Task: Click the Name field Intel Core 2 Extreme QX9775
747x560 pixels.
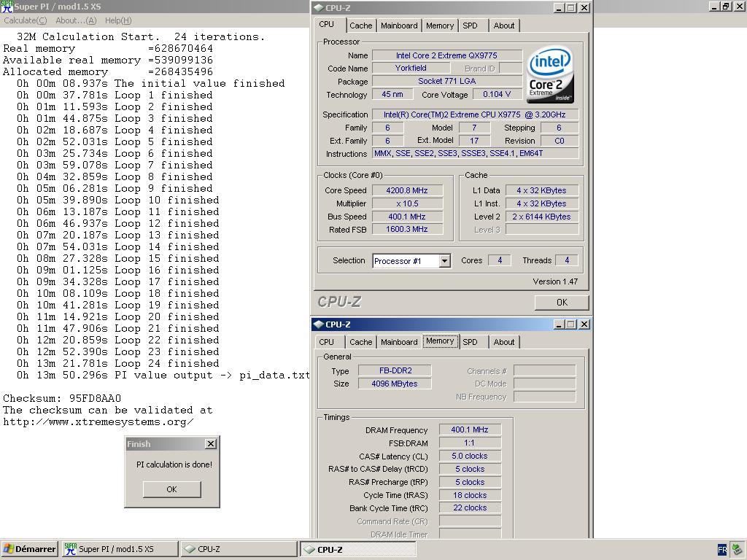Action: (447, 55)
